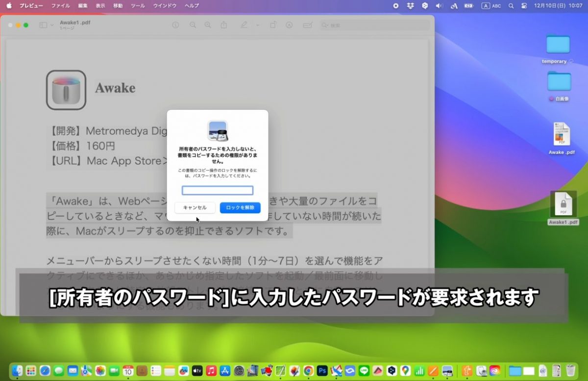Open App Store from the Dock

point(225,370)
